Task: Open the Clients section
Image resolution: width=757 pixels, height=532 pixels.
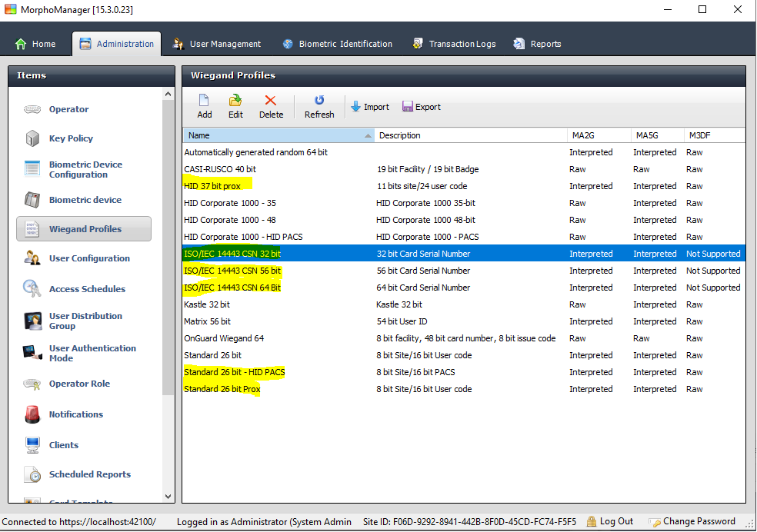Action: pos(64,444)
